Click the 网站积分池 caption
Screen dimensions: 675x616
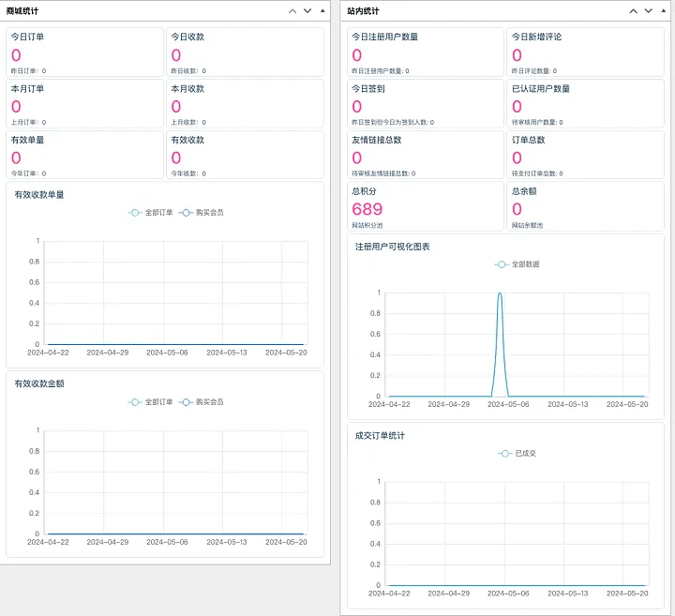(x=367, y=225)
